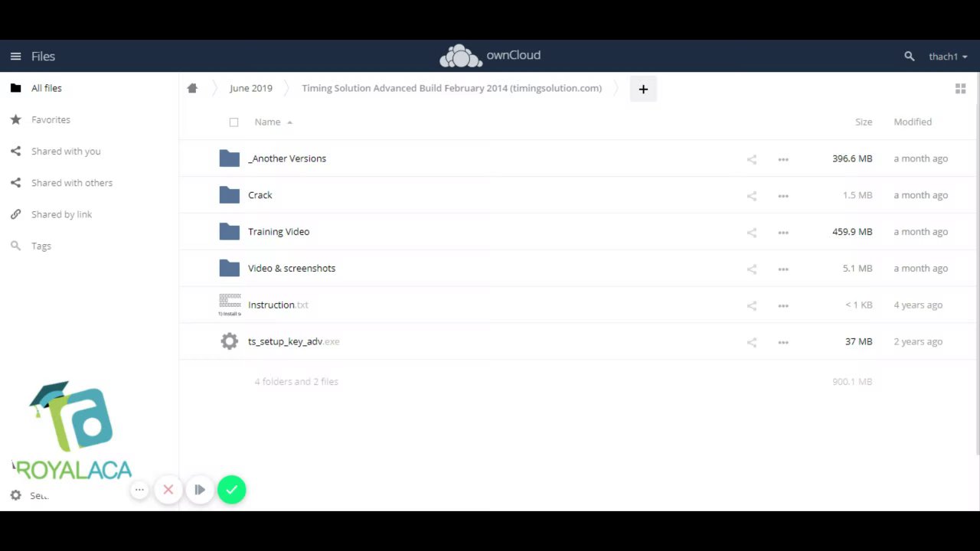
Task: Click the 459.9 MB size value
Action: click(x=852, y=232)
